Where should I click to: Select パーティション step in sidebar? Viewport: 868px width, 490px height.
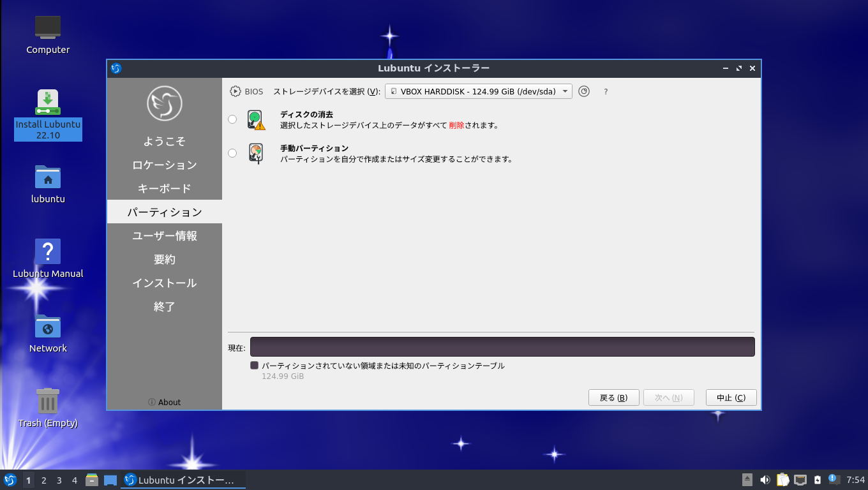click(165, 212)
